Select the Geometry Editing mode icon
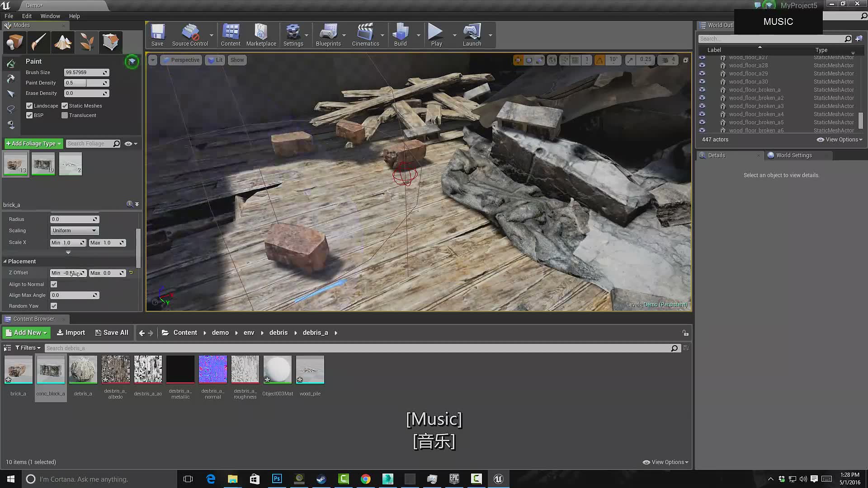This screenshot has height=488, width=868. tap(111, 42)
